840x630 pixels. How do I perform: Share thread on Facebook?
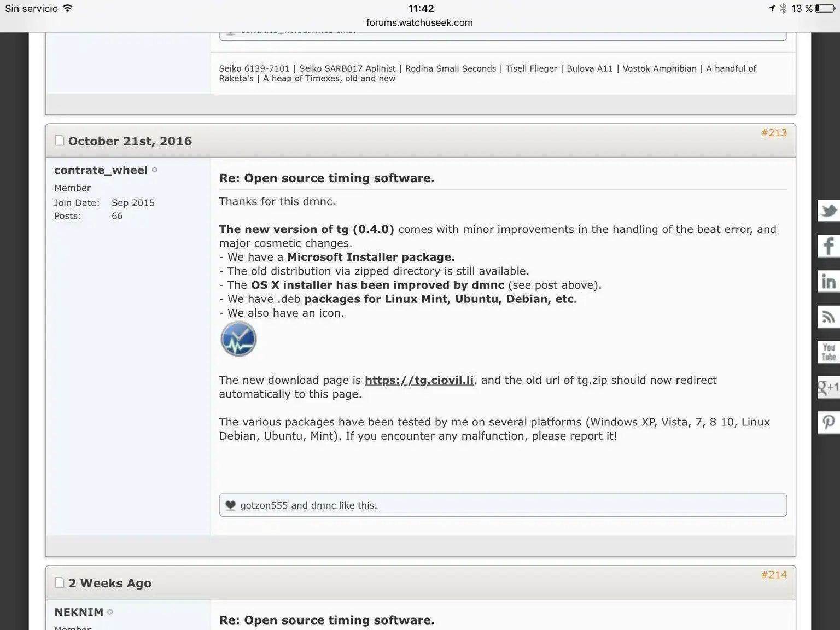tap(829, 246)
